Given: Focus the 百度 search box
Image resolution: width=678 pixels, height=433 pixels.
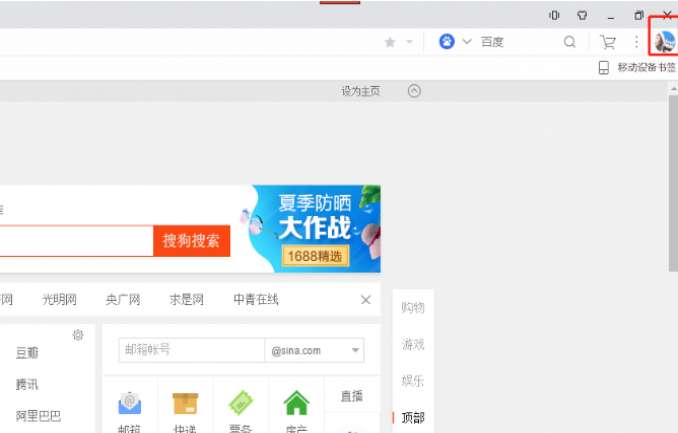Looking at the screenshot, I should (519, 42).
